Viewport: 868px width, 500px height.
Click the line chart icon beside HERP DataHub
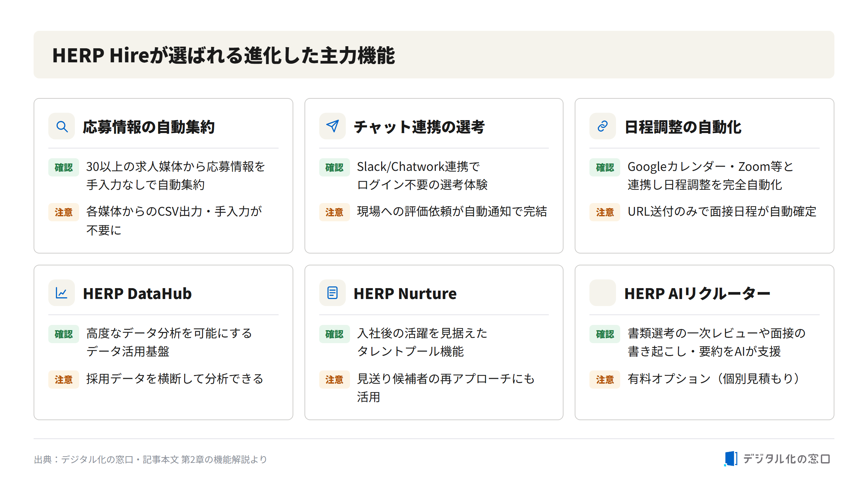(x=62, y=293)
